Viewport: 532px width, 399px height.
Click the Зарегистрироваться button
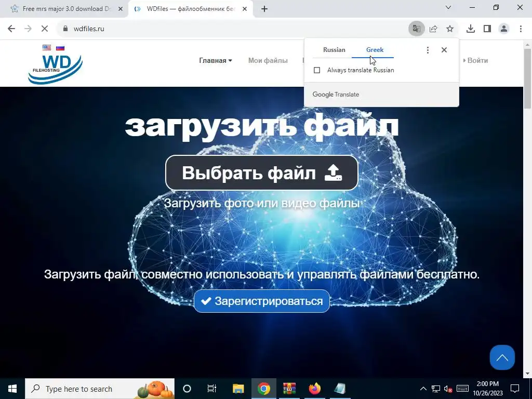(262, 301)
